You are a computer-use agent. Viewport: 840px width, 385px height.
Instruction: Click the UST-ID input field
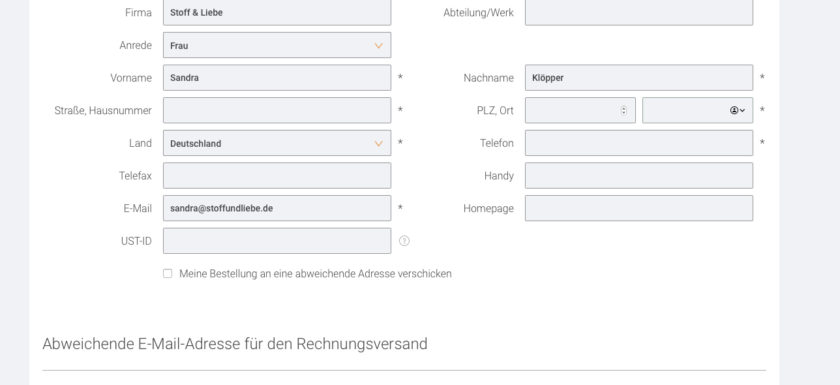pyautogui.click(x=277, y=241)
